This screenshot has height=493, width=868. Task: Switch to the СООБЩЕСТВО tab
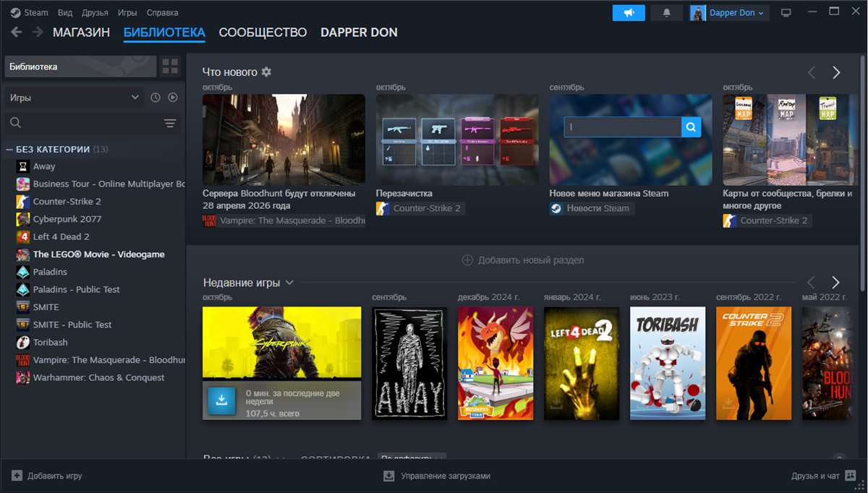263,33
